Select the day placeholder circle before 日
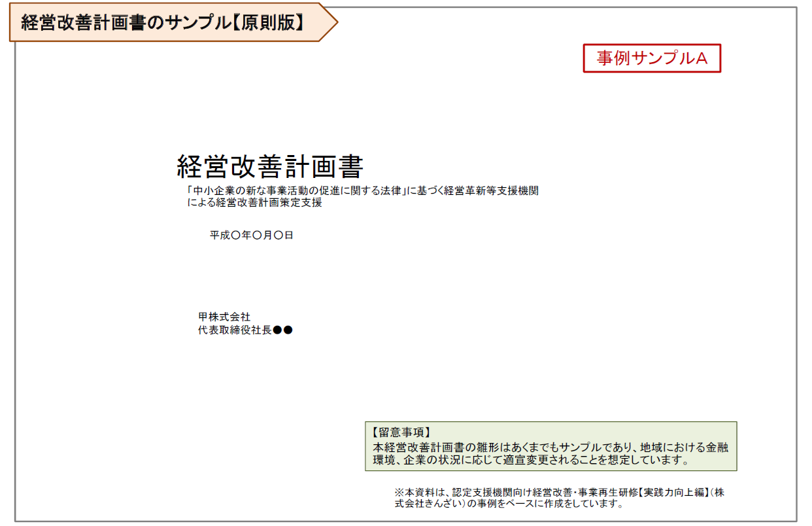 278,236
